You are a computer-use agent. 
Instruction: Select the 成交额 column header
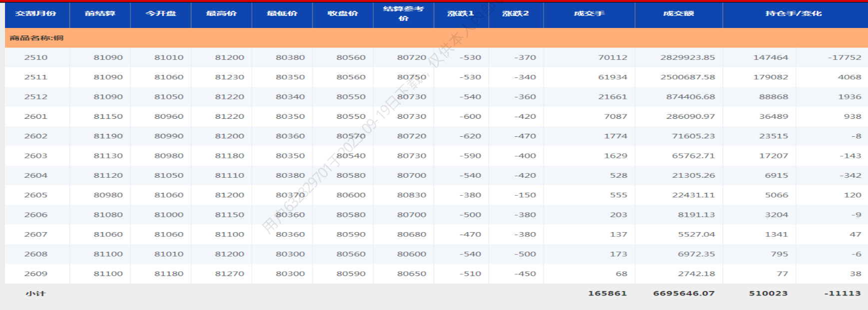[x=678, y=13]
